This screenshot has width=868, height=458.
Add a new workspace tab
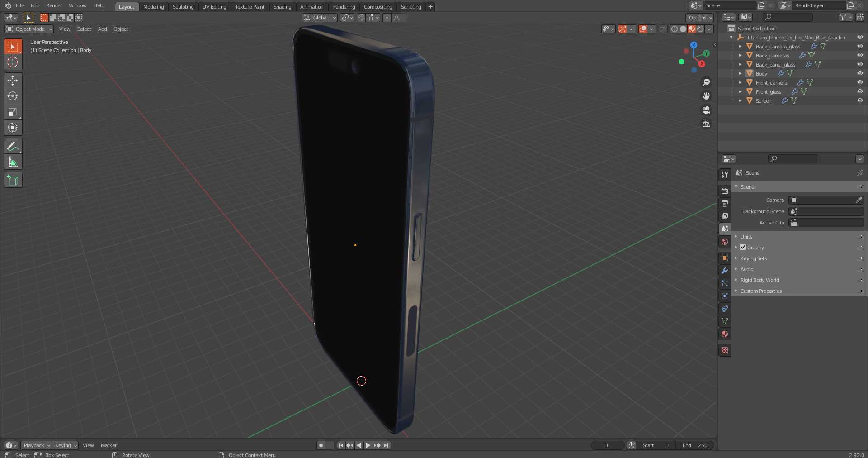(430, 7)
